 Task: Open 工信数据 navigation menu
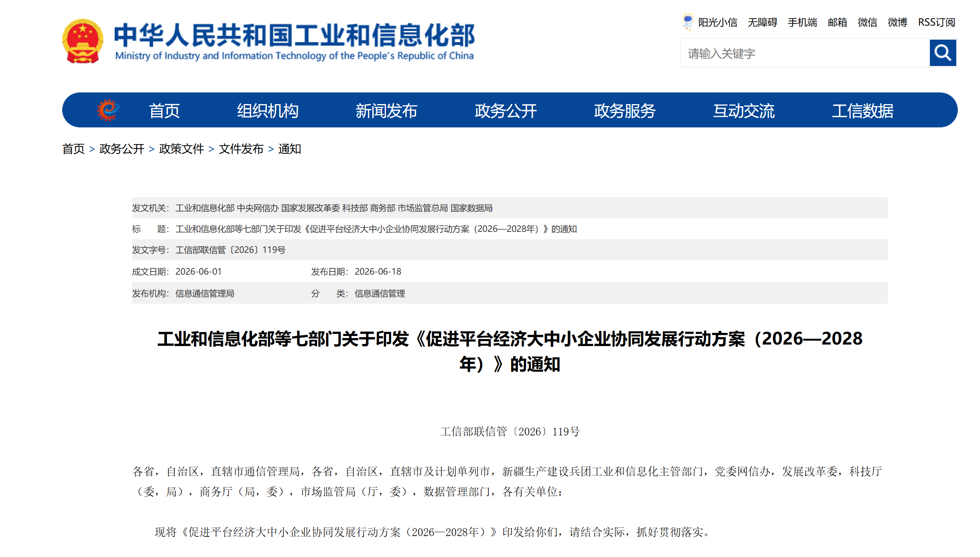(863, 111)
